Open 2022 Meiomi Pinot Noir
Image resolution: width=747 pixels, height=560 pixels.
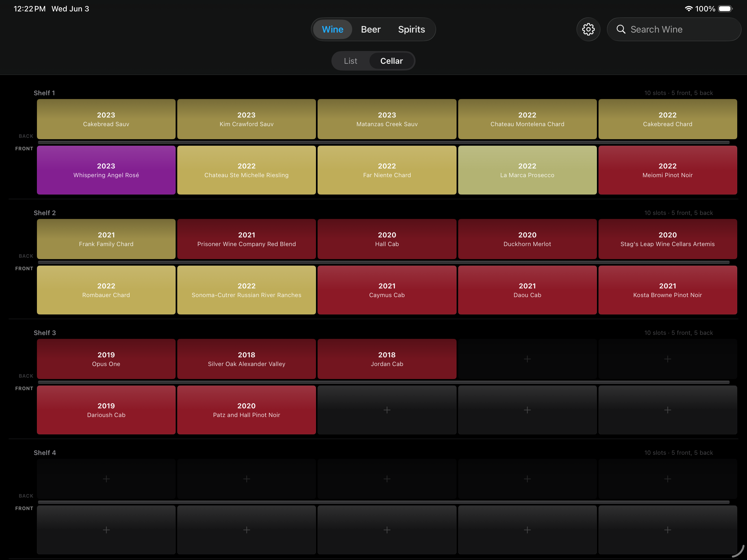(668, 170)
